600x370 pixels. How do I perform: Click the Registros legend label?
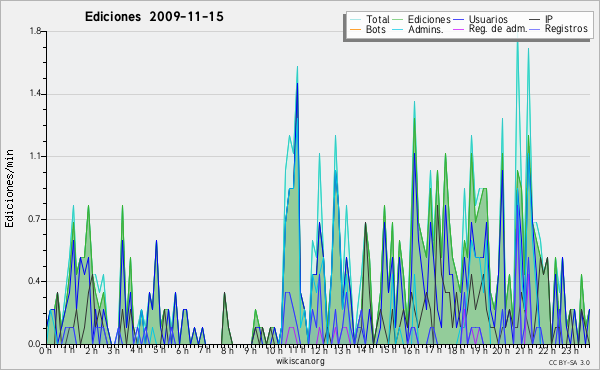[x=566, y=29]
